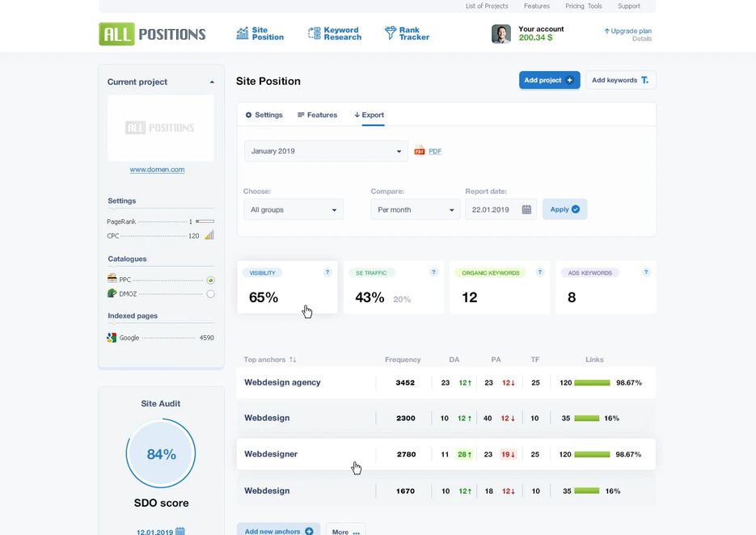This screenshot has width=756, height=535.
Task: Switch to the Features tab
Action: (317, 115)
